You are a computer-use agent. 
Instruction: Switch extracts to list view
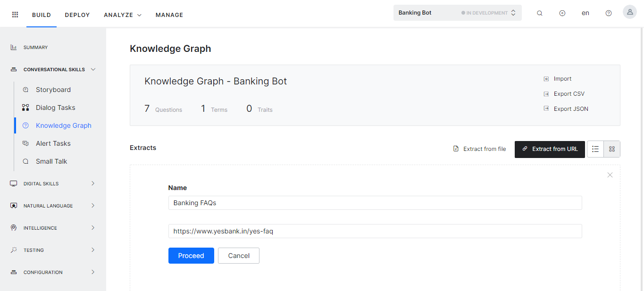[x=595, y=149]
